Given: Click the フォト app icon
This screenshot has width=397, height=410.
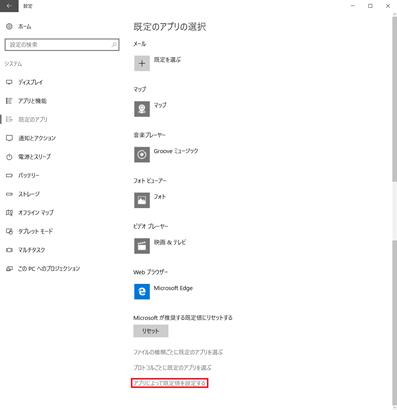Looking at the screenshot, I should 142,200.
